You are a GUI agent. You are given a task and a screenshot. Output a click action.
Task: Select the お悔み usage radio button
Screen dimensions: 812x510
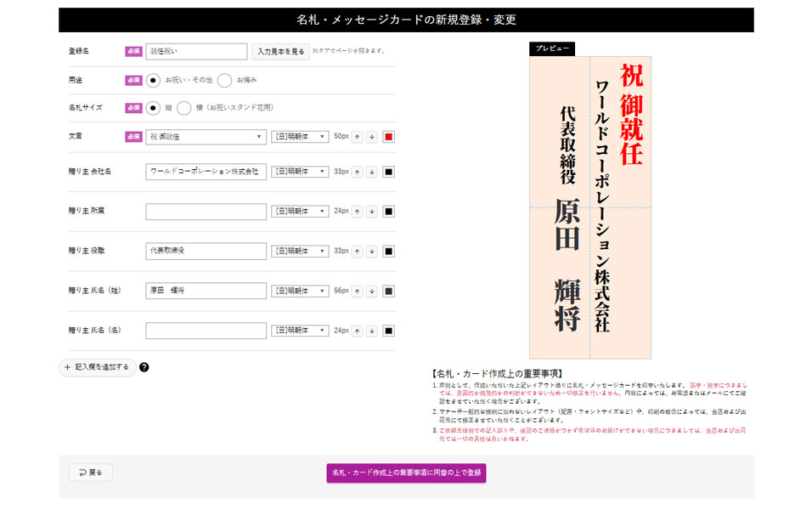[x=224, y=80]
